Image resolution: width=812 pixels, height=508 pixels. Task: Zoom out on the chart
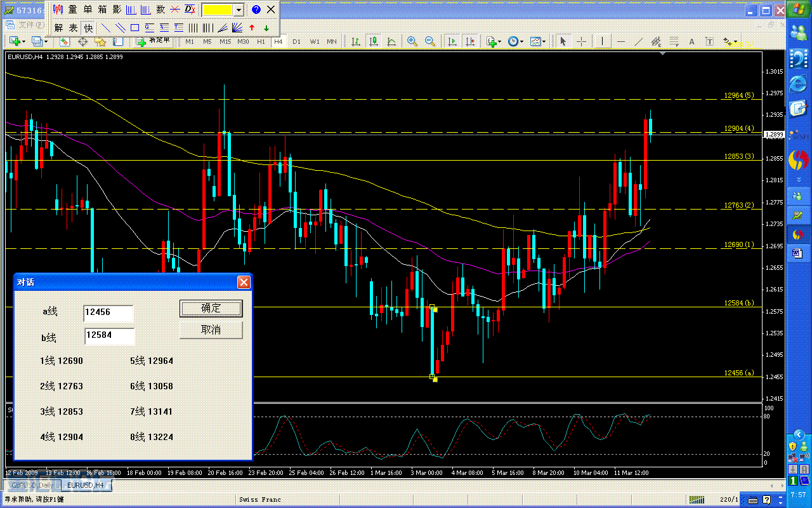[x=430, y=41]
